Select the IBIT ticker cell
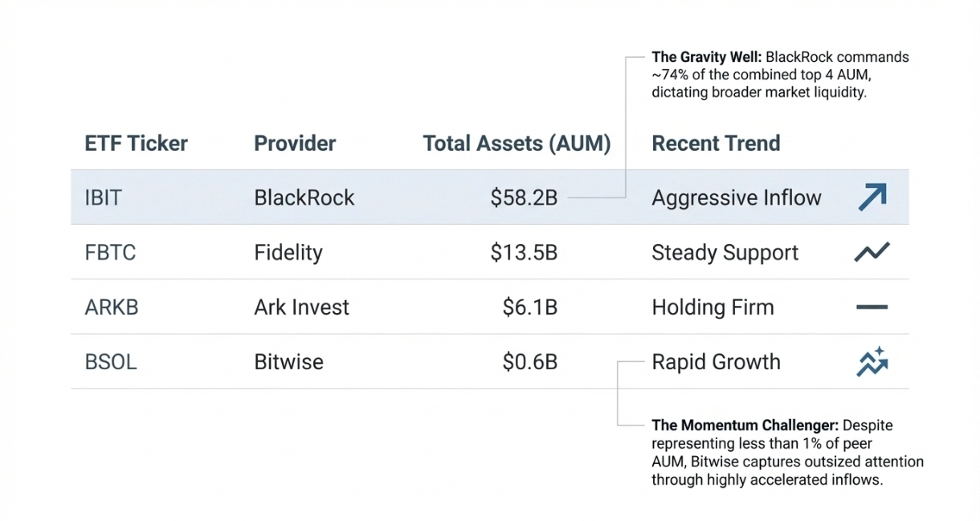 coord(103,197)
